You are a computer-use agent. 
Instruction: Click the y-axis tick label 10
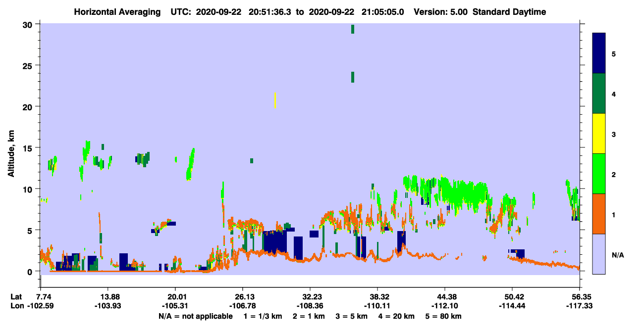pyautogui.click(x=29, y=189)
